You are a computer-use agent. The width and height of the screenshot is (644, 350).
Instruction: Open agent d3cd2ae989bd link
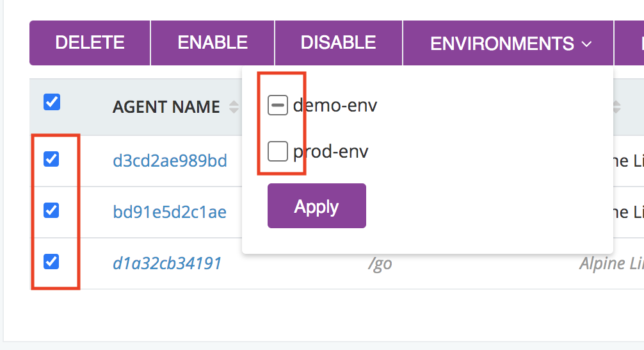tap(170, 160)
